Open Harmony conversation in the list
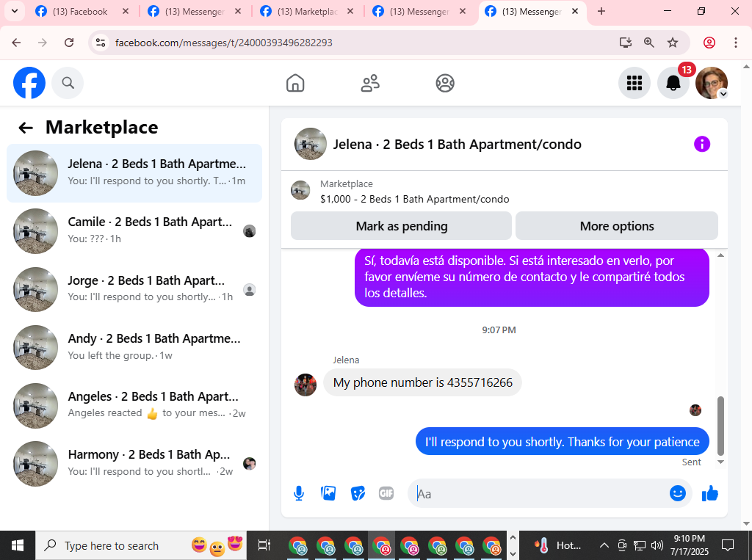Screen dimensions: 752x560 click(134, 464)
